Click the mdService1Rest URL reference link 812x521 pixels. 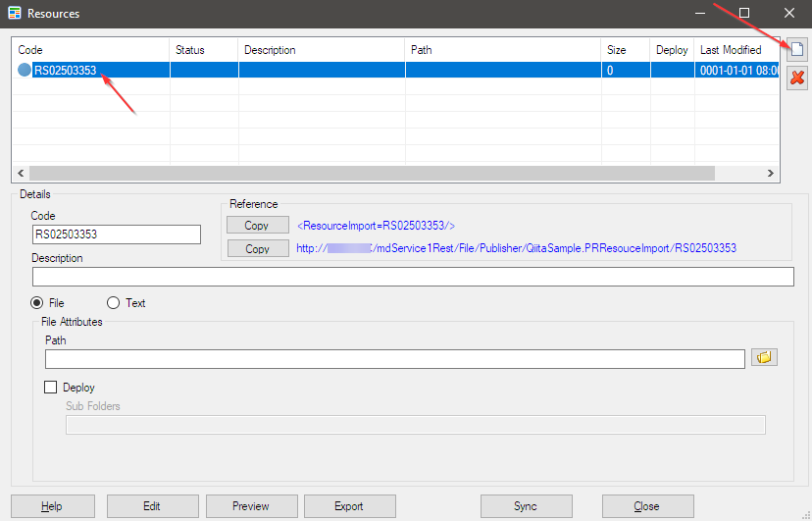point(516,248)
